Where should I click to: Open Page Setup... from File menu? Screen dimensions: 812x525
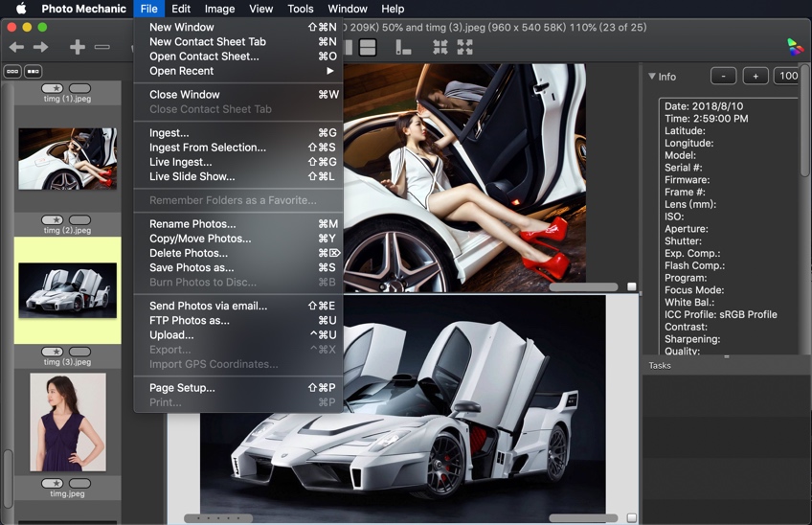pos(238,388)
